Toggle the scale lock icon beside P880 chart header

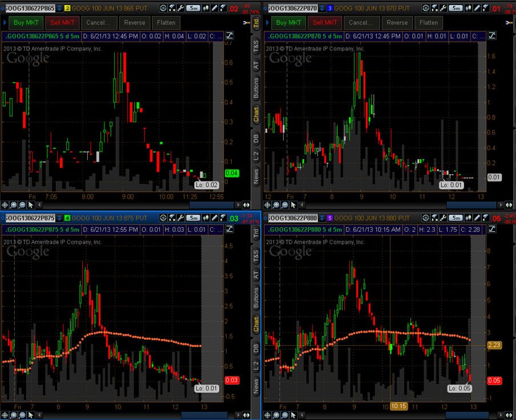pos(492,229)
